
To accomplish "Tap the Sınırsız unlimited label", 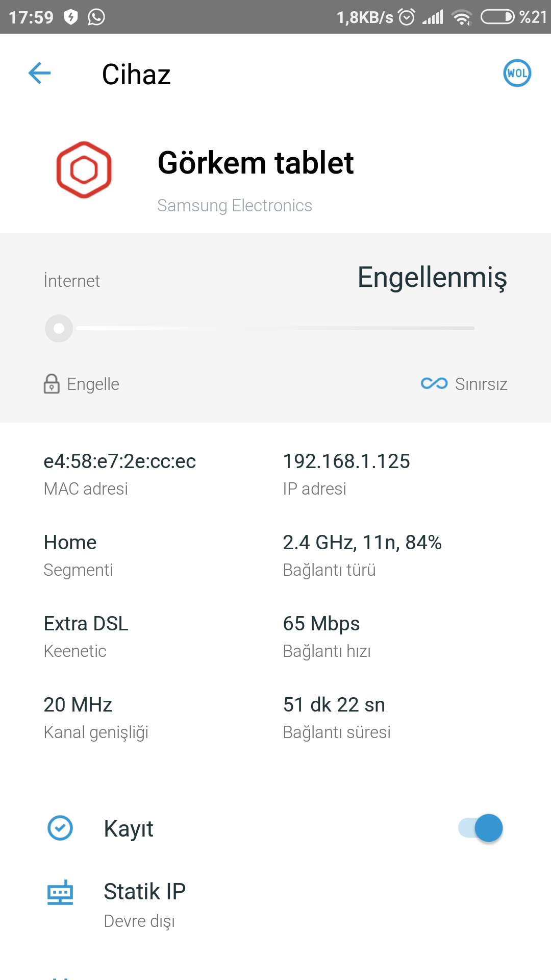I will 481,384.
